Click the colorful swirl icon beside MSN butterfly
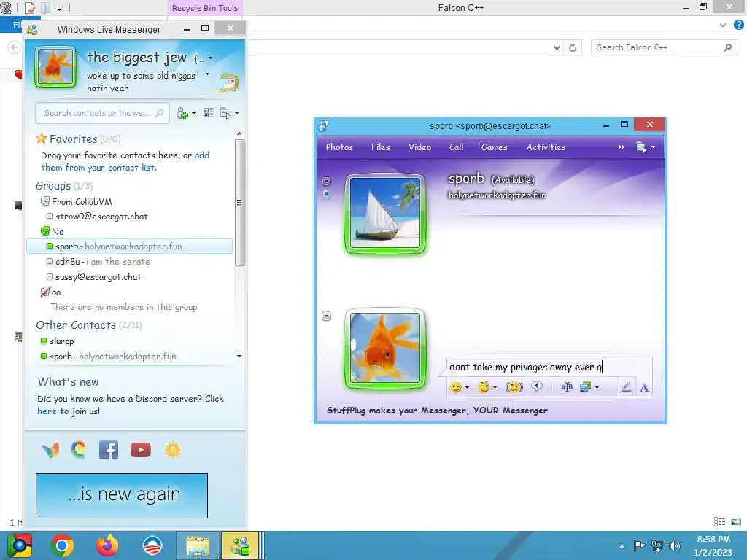 (79, 450)
